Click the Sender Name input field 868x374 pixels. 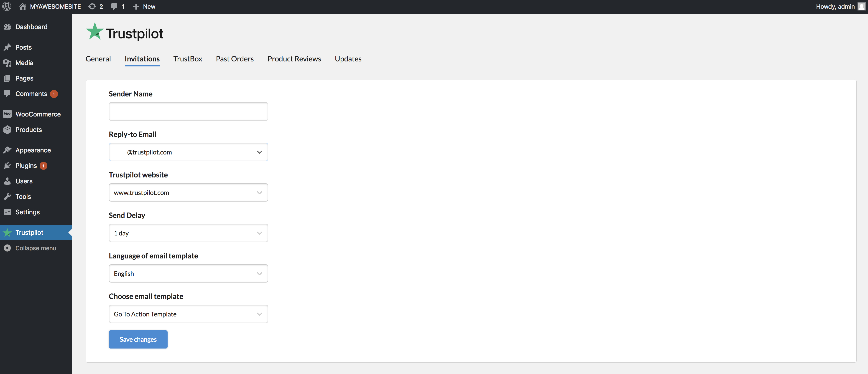coord(188,111)
